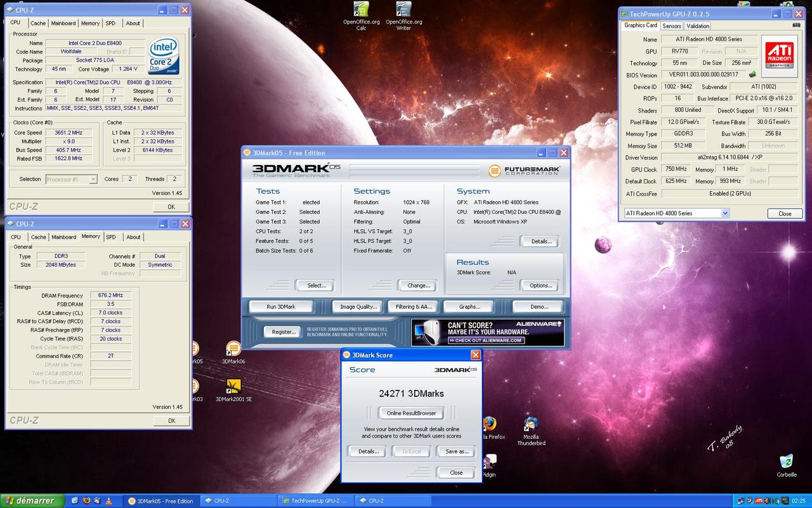
Task: Click the Graphs... button
Action: tap(469, 307)
